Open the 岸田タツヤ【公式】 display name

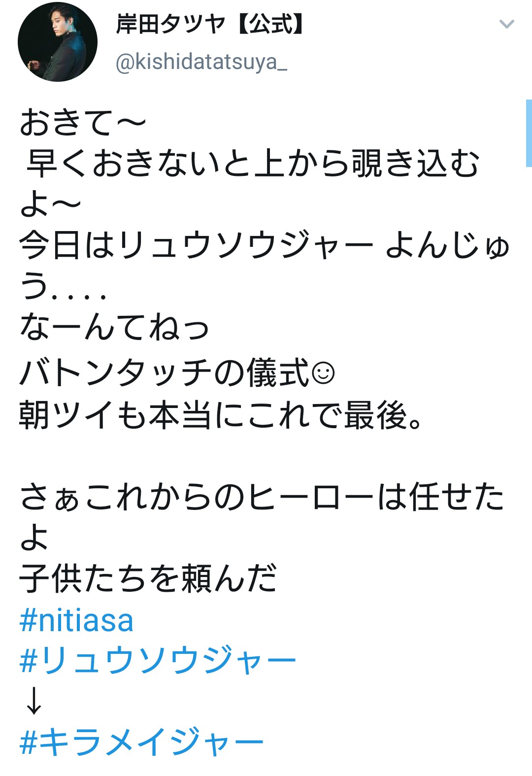[209, 25]
